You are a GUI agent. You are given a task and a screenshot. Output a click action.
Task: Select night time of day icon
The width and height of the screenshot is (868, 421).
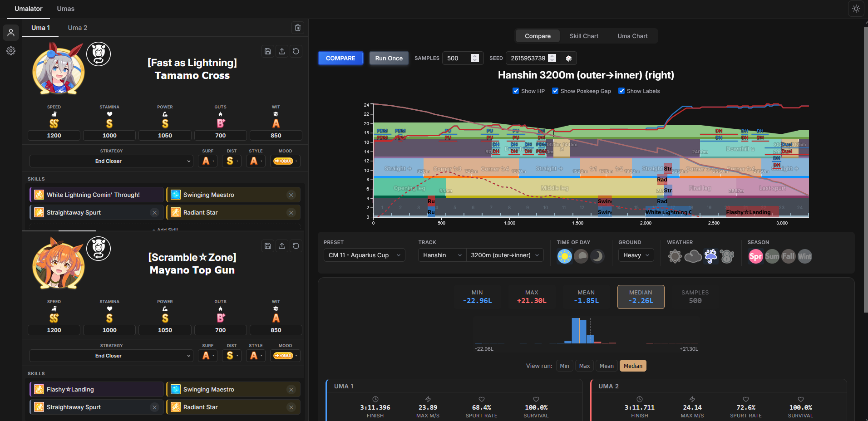[x=597, y=256]
